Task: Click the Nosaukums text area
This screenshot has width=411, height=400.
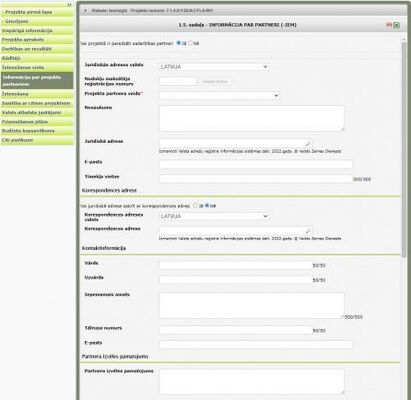Action: tap(252, 118)
